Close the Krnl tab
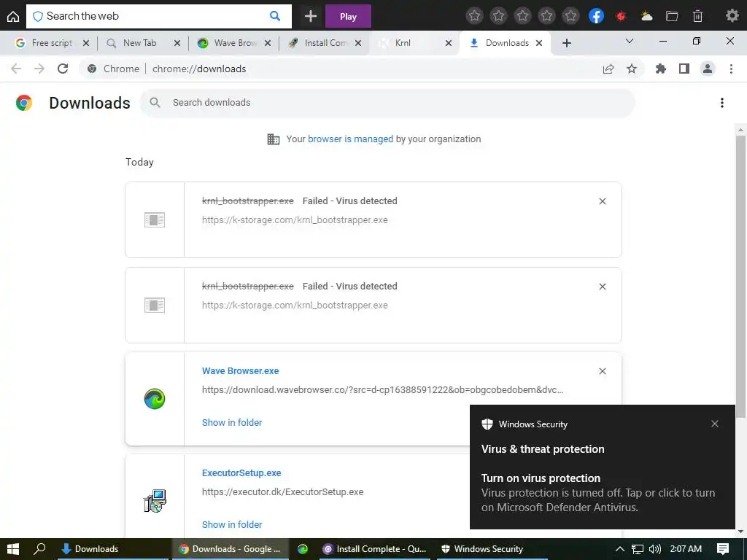The width and height of the screenshot is (747, 560). pyautogui.click(x=449, y=43)
